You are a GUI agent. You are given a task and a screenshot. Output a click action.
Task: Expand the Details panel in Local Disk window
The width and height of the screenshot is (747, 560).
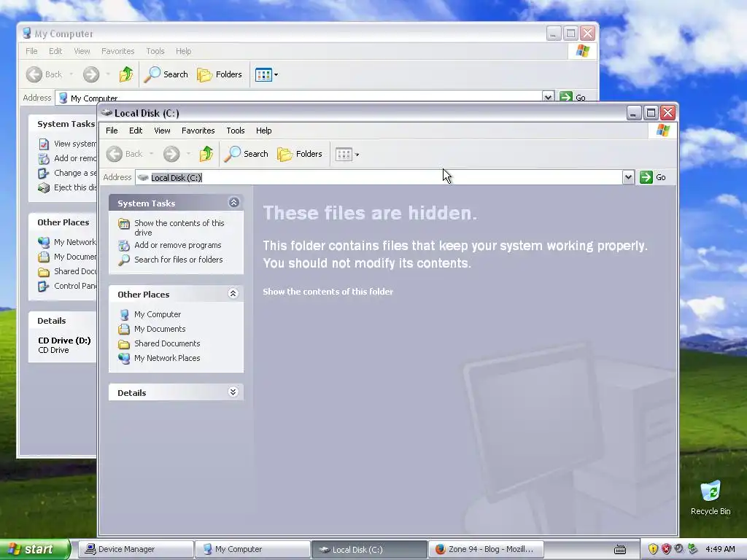[x=233, y=392]
